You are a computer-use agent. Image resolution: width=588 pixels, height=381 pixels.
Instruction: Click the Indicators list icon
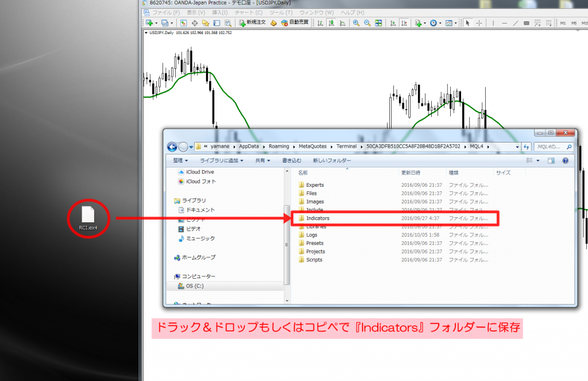418,23
